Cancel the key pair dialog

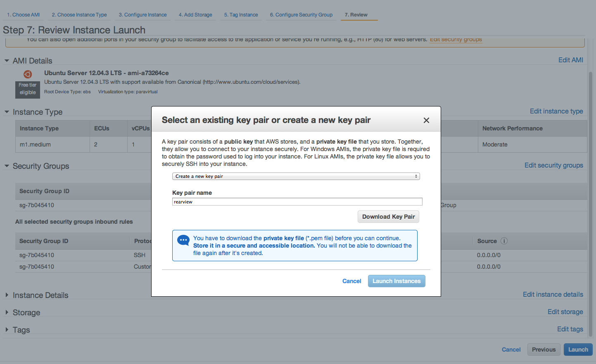click(352, 281)
